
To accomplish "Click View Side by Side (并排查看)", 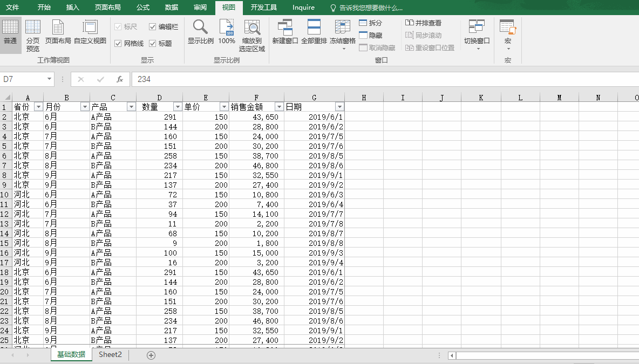I will pos(423,23).
